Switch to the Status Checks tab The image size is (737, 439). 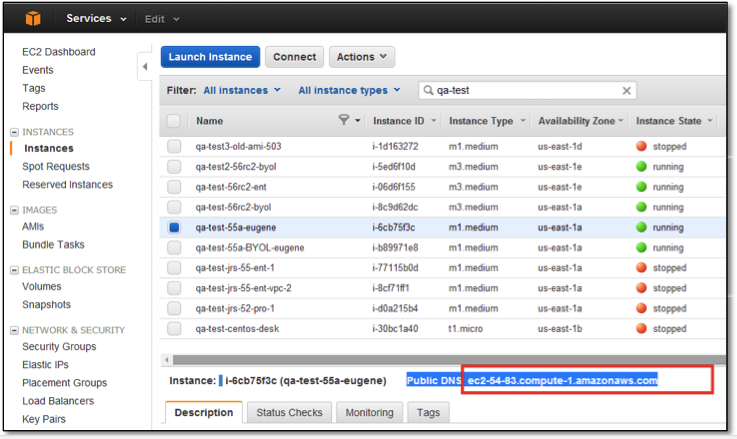click(x=290, y=412)
